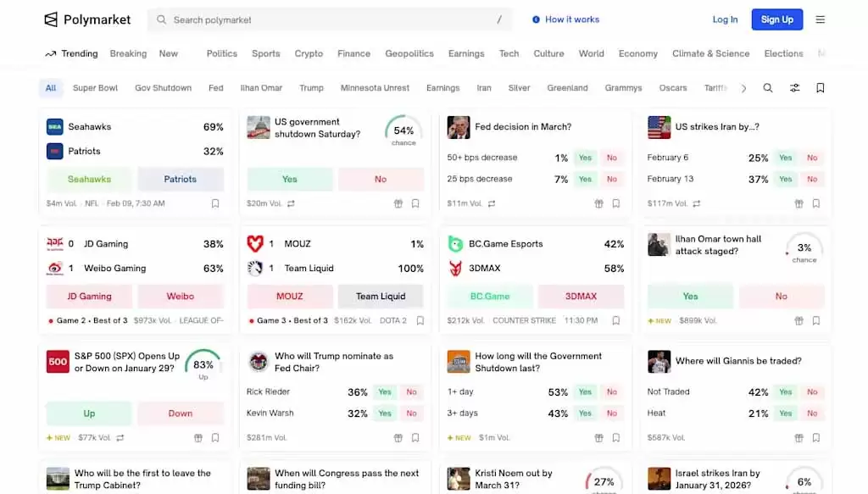Click Yes for February 13 Iran strike

point(785,180)
